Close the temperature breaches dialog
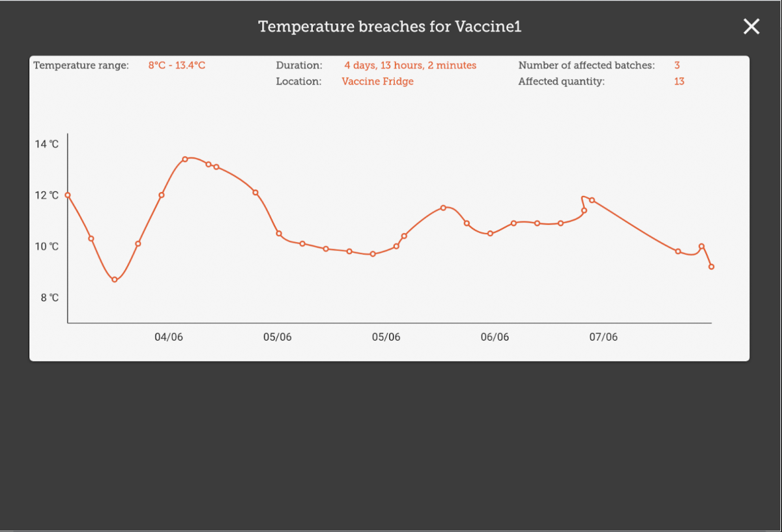 pyautogui.click(x=751, y=27)
